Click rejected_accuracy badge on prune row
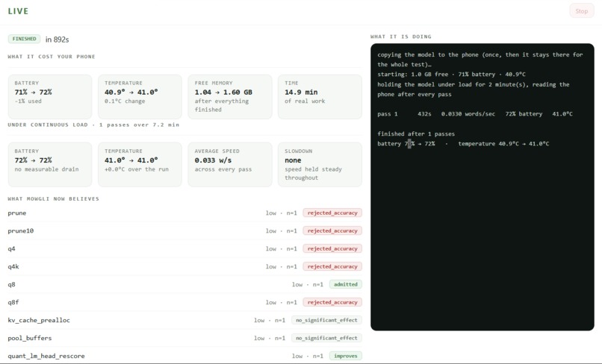Screen dimensions: 602x364 (x=332, y=213)
